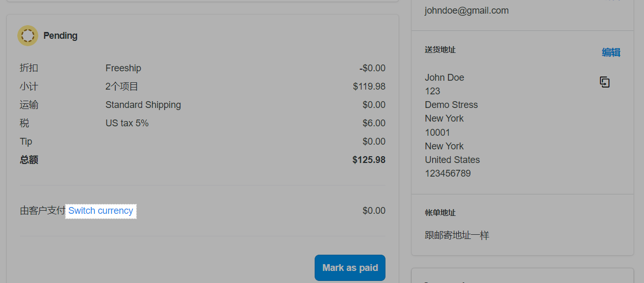The height and width of the screenshot is (283, 644).
Task: Select the 跟邮寄地址一样 billing text
Action: (x=457, y=235)
